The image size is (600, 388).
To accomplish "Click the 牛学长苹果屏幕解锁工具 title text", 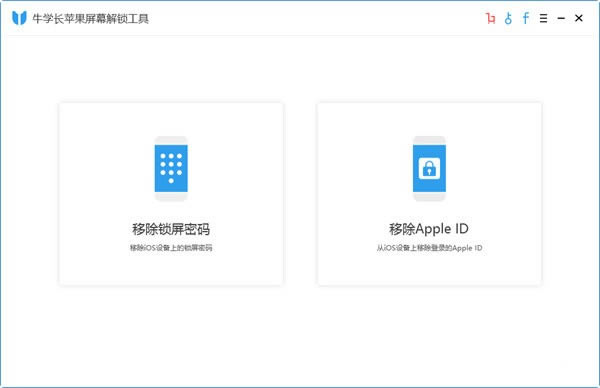I will tap(91, 18).
